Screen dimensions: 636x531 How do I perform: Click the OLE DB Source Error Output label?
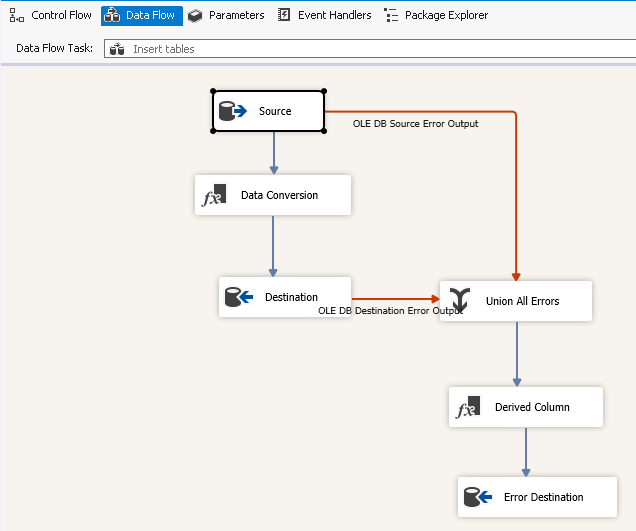pos(415,124)
